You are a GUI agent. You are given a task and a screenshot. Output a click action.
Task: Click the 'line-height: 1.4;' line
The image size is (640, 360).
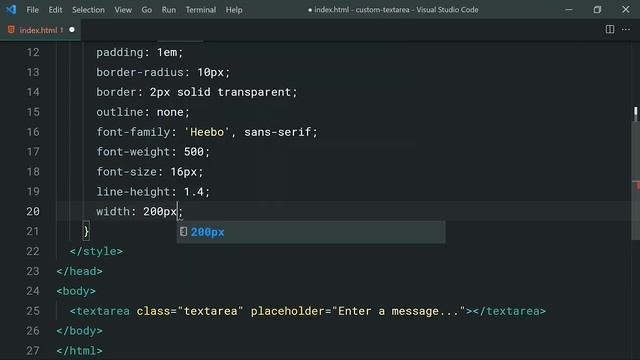click(x=153, y=191)
